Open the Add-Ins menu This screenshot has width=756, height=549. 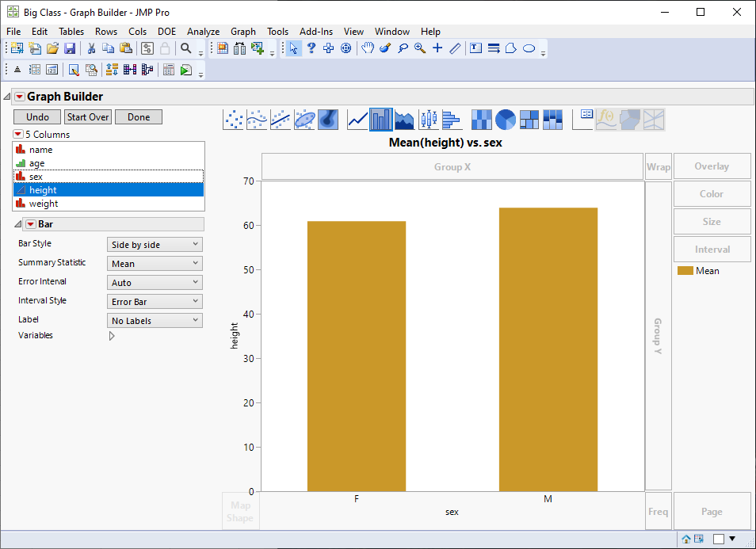pos(316,32)
